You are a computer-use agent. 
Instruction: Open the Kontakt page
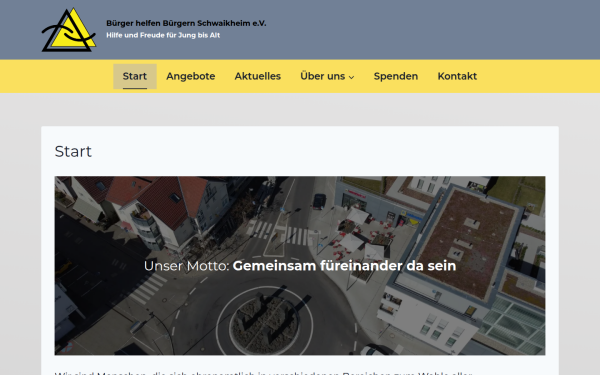457,76
